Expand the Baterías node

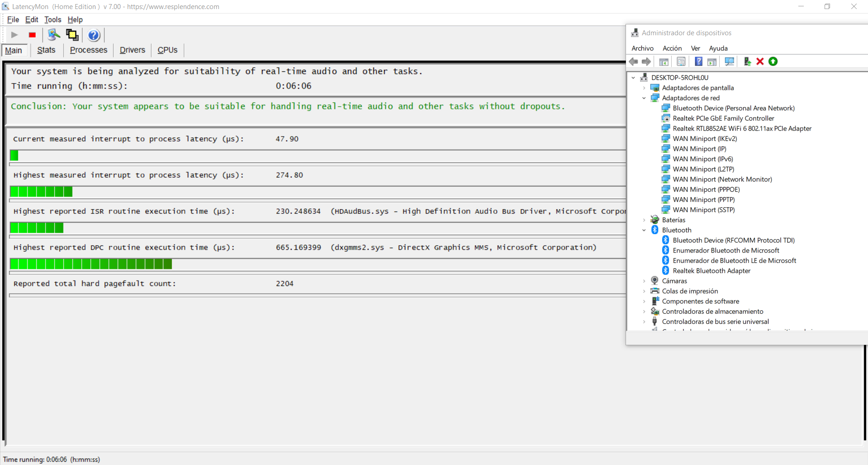[644, 220]
